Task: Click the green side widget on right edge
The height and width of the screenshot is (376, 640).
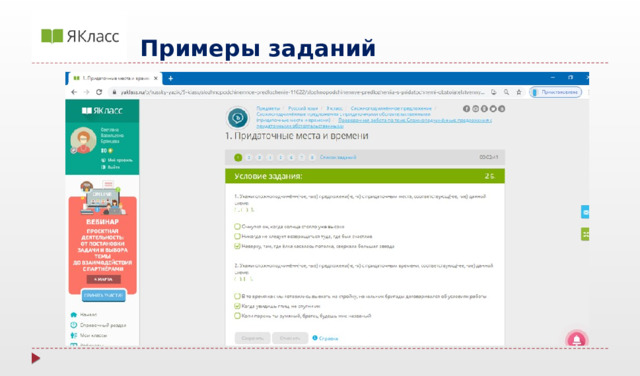Action: click(585, 234)
